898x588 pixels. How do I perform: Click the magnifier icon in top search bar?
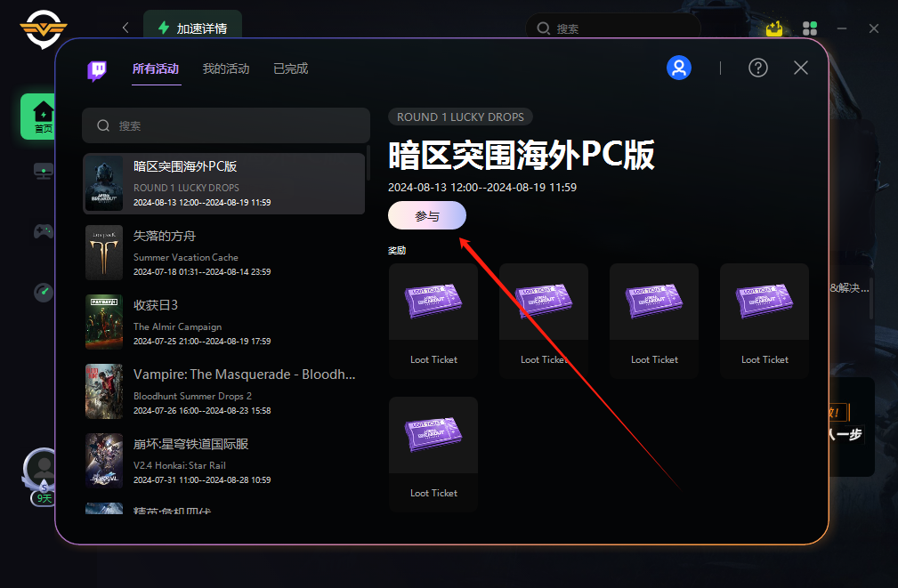coord(543,28)
